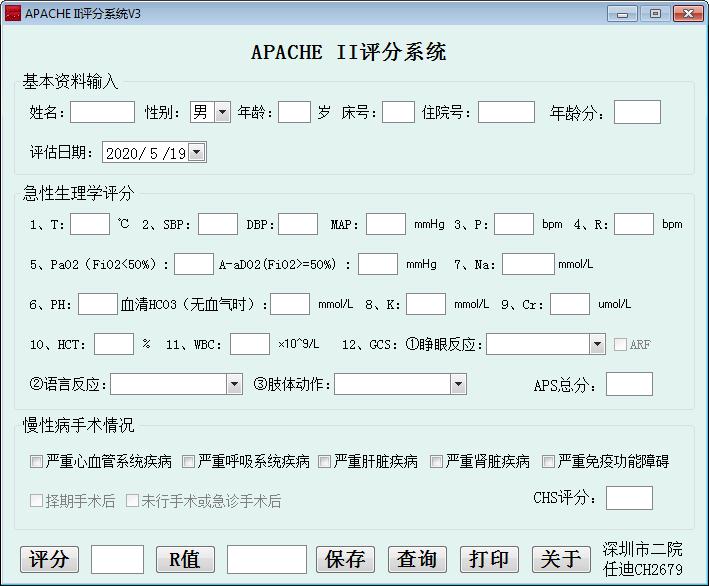This screenshot has width=709, height=586.
Task: Click the 打印 print button
Action: click(x=489, y=559)
